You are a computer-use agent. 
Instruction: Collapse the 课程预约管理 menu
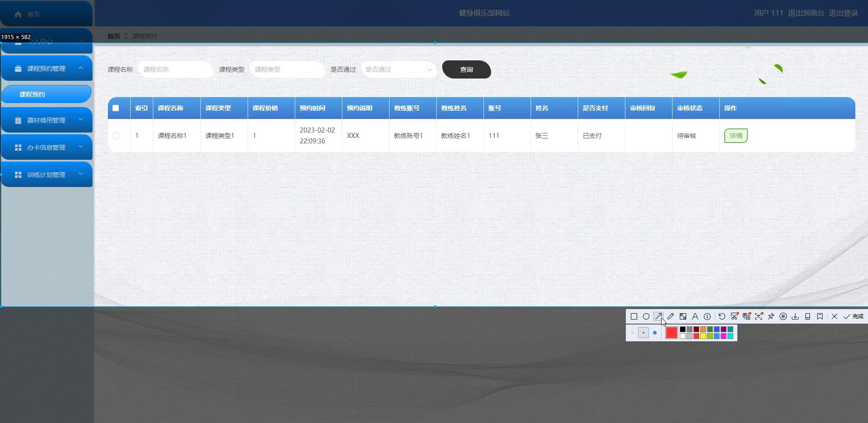46,69
